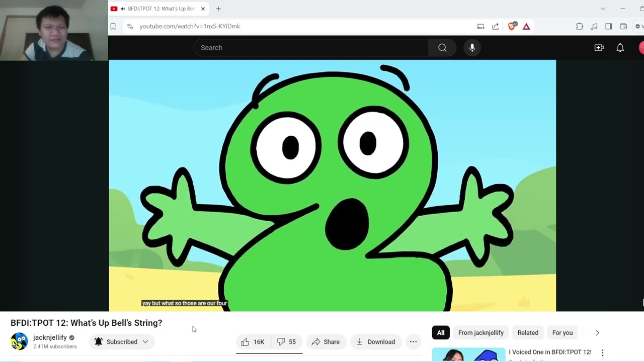Screen dimensions: 644x362
Task: Download the video
Action: coord(376,342)
